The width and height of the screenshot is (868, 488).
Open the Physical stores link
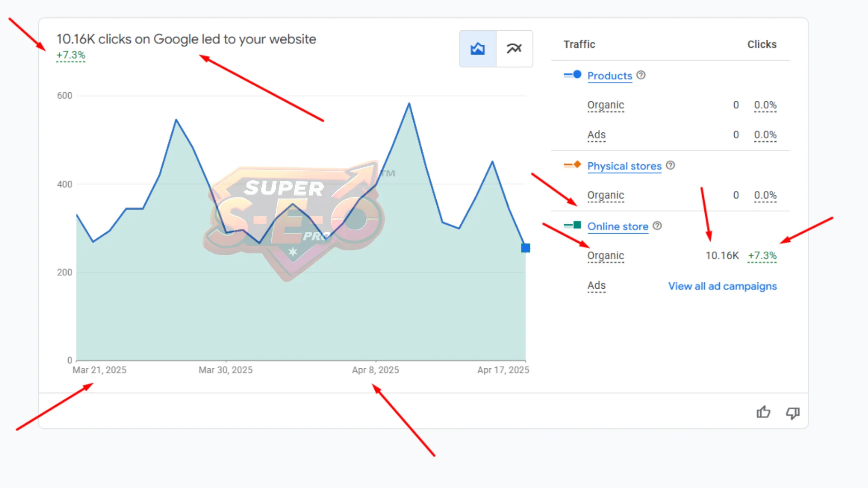(x=624, y=166)
